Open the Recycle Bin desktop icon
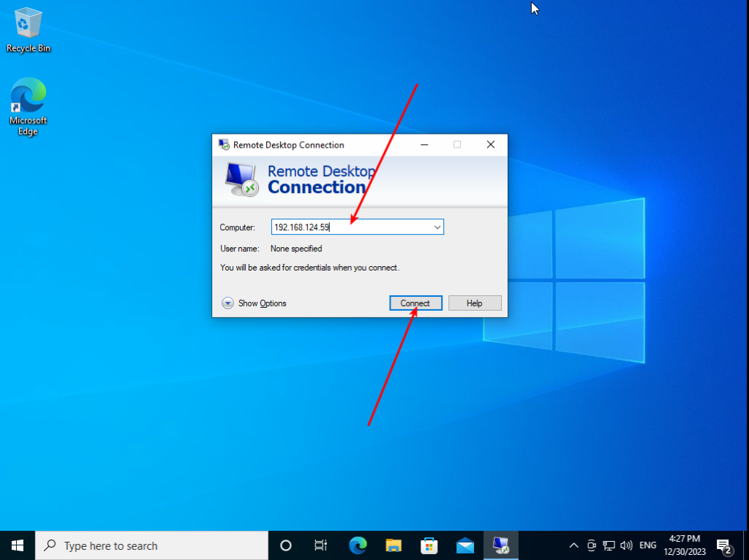The width and height of the screenshot is (749, 560). tap(29, 29)
